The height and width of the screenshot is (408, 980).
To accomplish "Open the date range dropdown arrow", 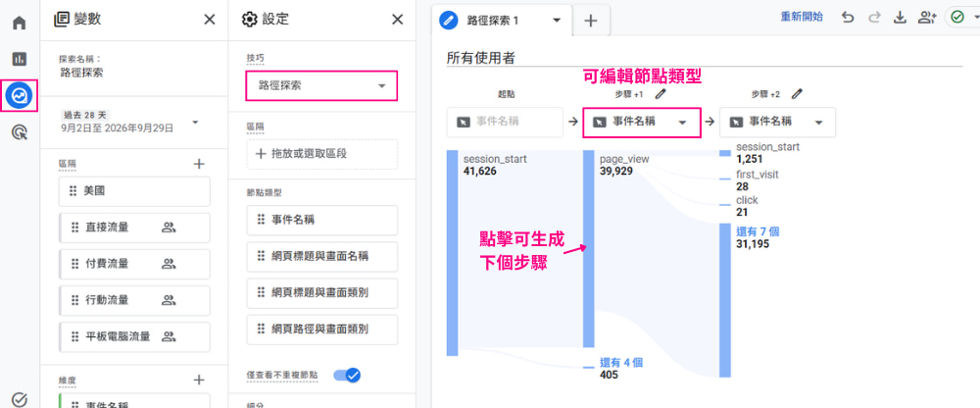I will 195,122.
